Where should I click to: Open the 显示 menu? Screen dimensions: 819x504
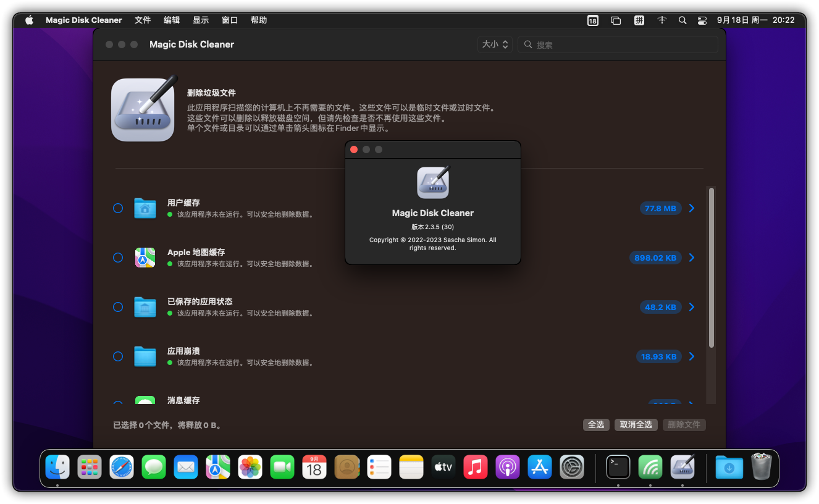click(201, 20)
